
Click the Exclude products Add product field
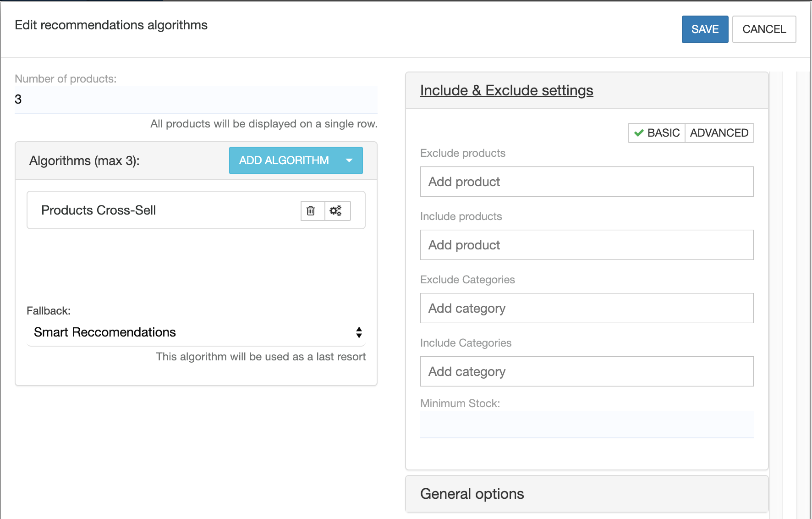pos(587,182)
